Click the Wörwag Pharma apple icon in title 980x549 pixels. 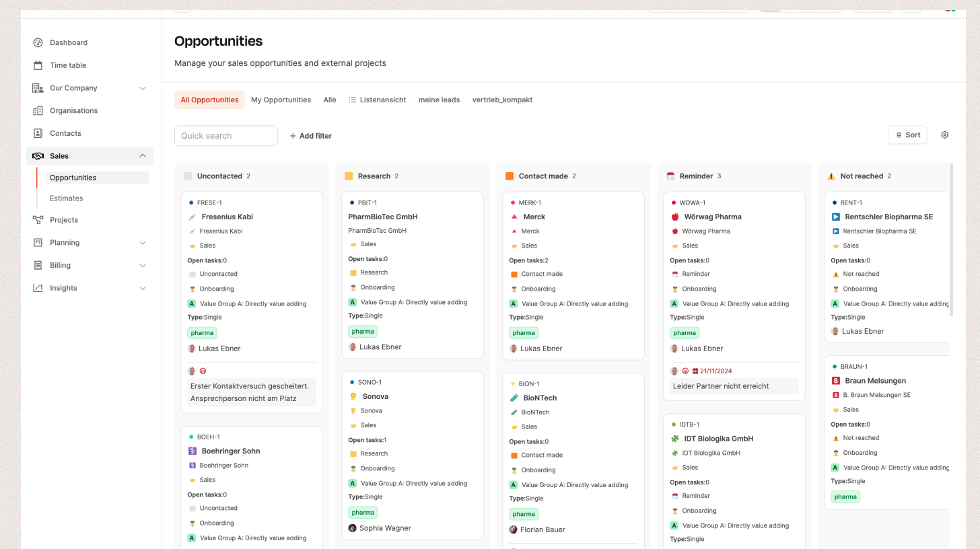(x=675, y=217)
